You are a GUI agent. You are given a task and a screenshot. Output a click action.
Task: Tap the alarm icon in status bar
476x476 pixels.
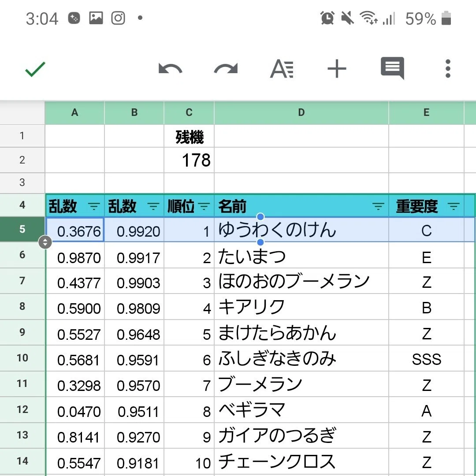click(327, 18)
